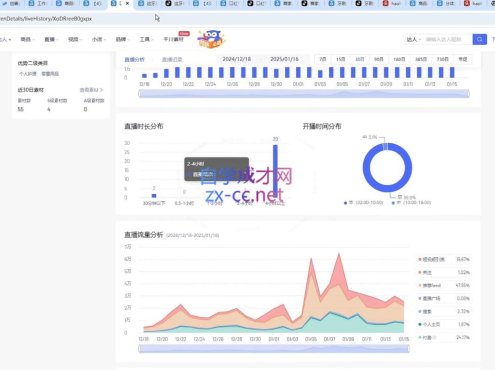Screen dimensions: 495x370
Task: Toggle the 16.67% legend series
Action: pos(444,259)
